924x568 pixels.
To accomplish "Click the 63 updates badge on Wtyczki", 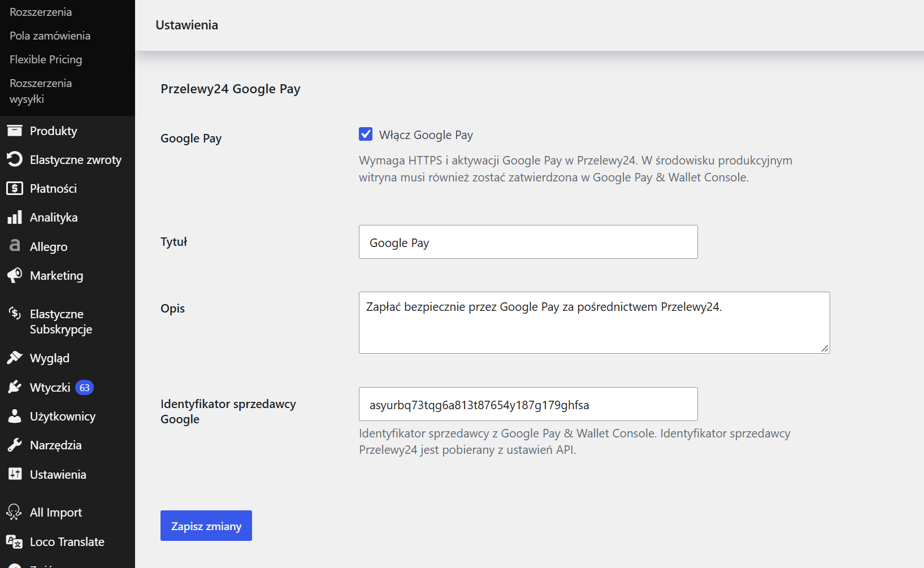I will click(85, 388).
